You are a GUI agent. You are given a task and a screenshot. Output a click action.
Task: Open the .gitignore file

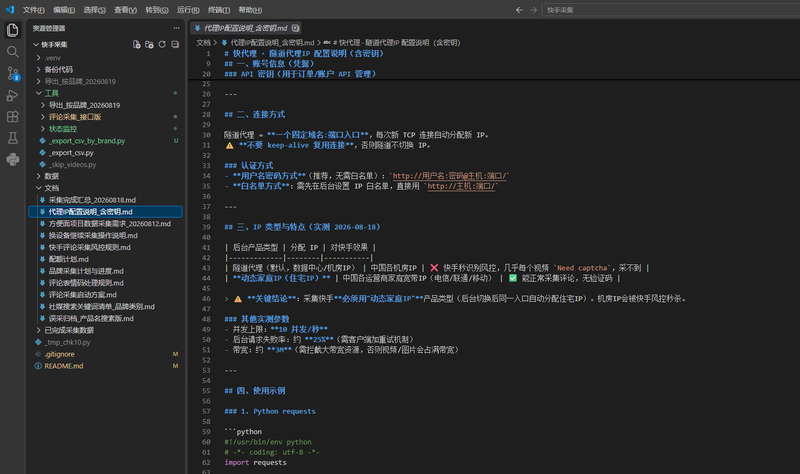(x=105, y=354)
